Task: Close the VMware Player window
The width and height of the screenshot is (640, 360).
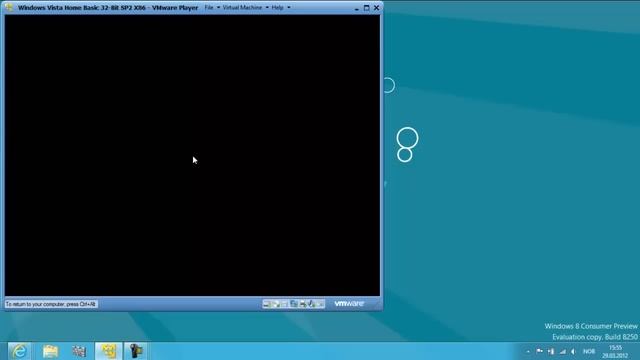Action: click(376, 8)
